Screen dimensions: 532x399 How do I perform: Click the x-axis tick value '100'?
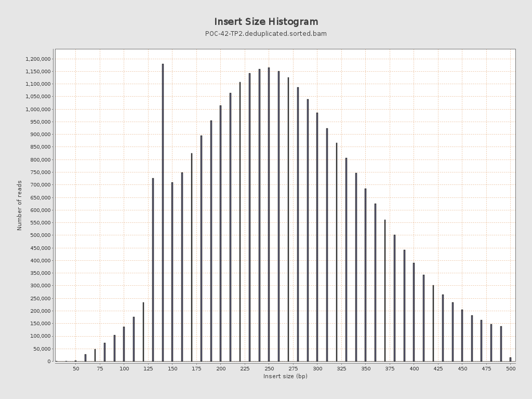[x=124, y=369]
